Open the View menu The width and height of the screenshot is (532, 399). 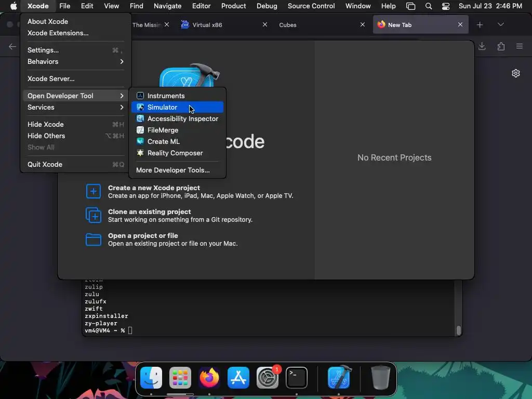click(x=111, y=6)
